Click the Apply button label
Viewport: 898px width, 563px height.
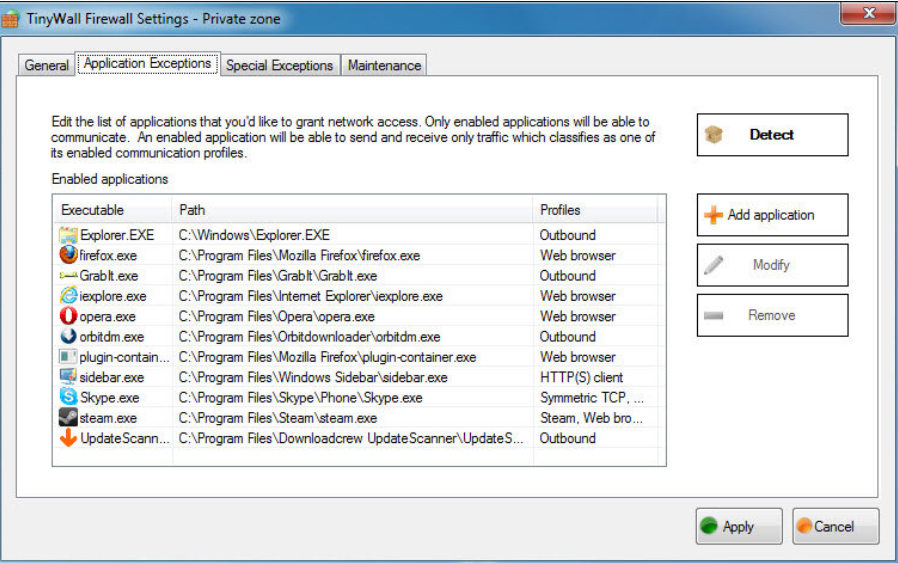click(x=738, y=527)
